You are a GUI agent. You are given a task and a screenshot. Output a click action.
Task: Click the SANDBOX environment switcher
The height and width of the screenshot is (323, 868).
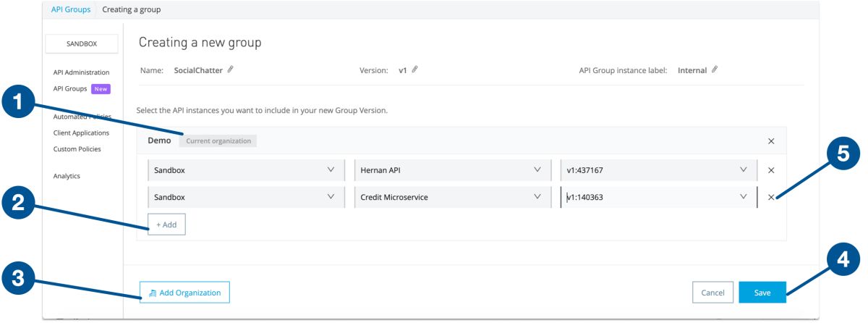click(x=82, y=44)
